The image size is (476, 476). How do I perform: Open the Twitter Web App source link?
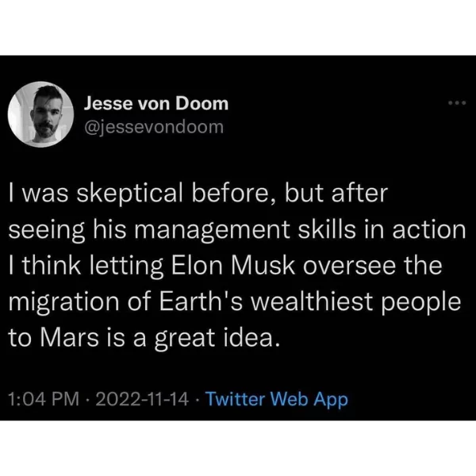277,399
